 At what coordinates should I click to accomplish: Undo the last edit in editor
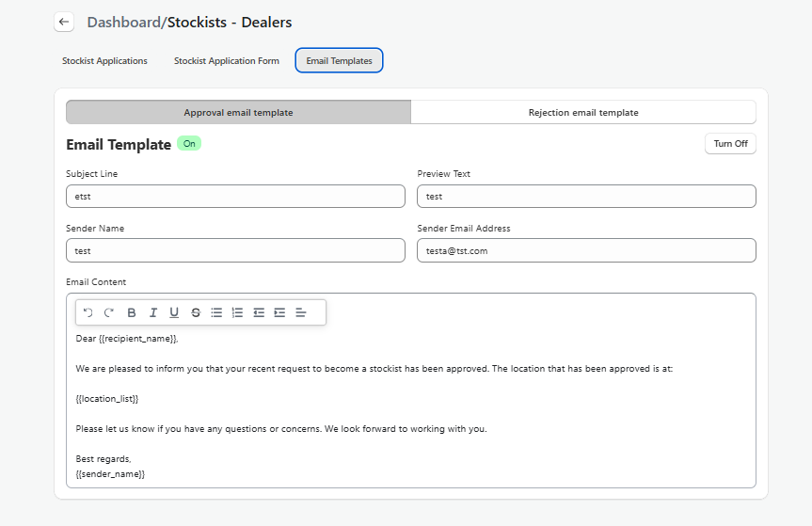click(88, 312)
